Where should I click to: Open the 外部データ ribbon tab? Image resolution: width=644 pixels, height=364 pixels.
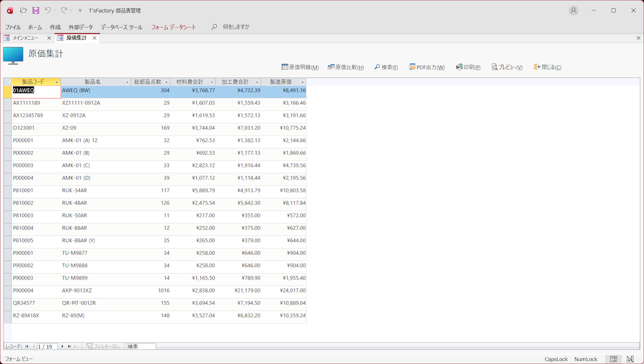tap(80, 27)
